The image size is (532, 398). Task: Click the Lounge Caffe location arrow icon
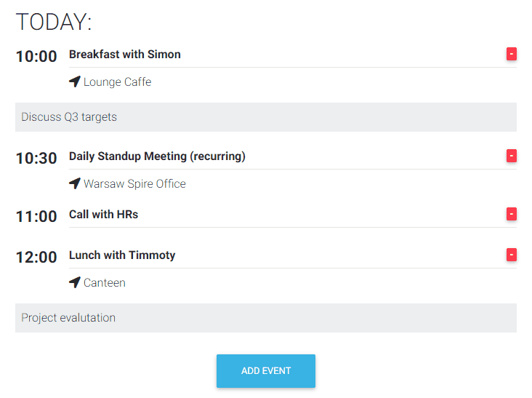74,81
